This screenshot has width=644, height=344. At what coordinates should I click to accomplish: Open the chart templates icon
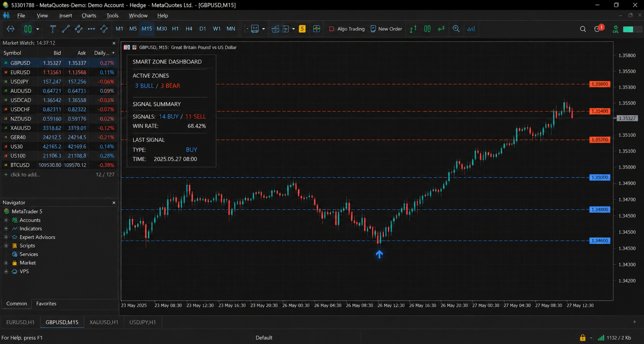(255, 29)
